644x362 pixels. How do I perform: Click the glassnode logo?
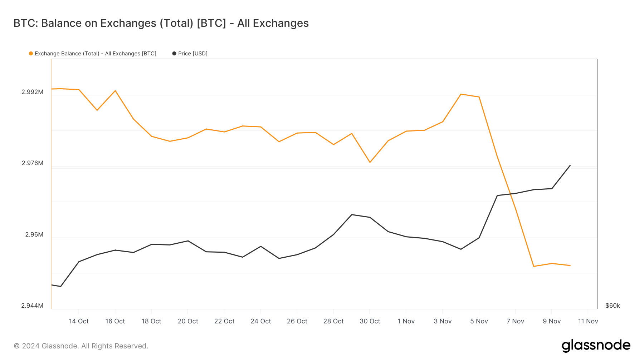[x=596, y=346]
